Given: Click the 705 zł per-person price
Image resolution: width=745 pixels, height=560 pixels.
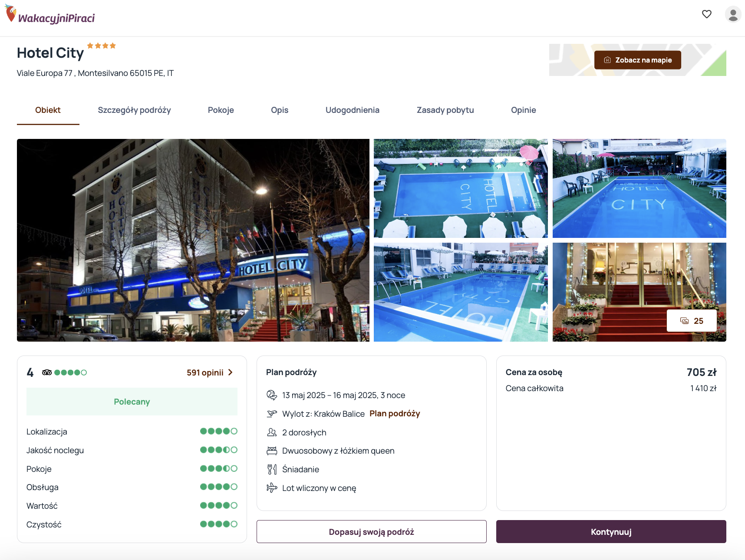Looking at the screenshot, I should click(x=701, y=372).
